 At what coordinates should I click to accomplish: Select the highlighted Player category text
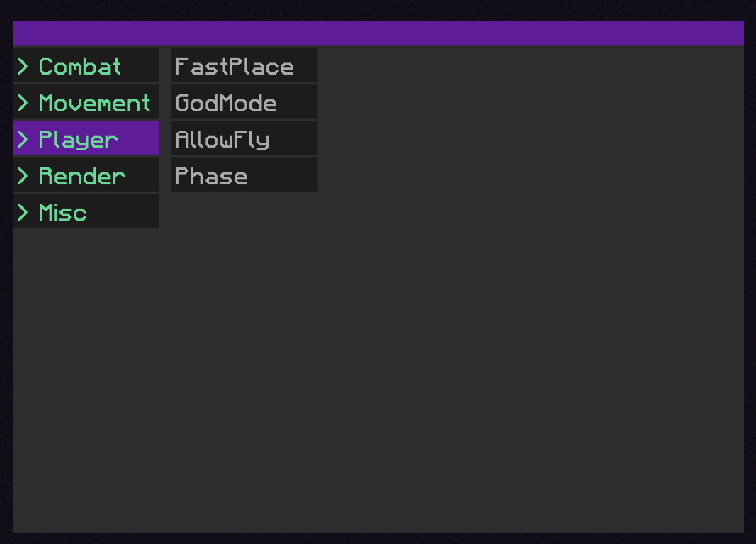78,139
